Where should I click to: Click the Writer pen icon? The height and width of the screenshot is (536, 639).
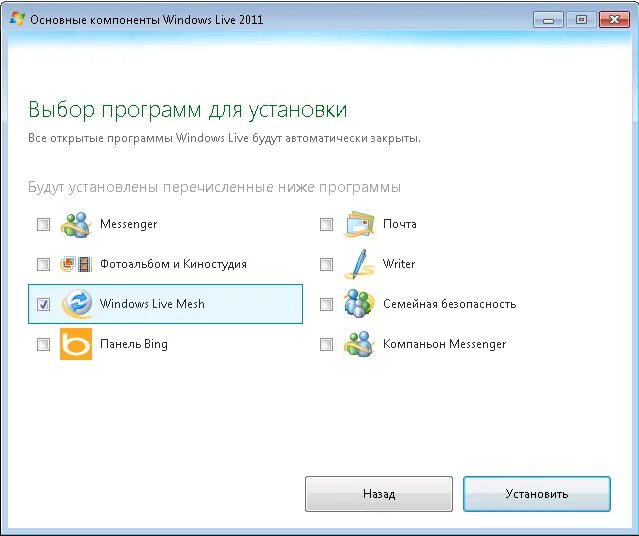click(x=359, y=264)
